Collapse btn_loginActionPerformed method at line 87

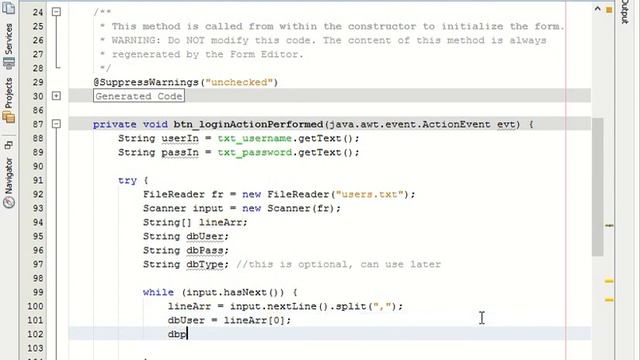point(56,124)
